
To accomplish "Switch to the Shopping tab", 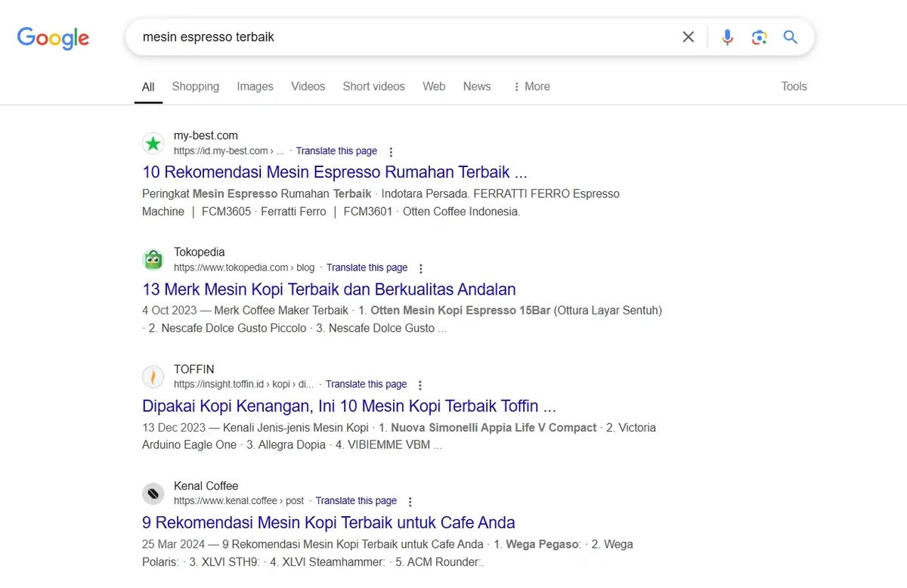I will pos(196,87).
